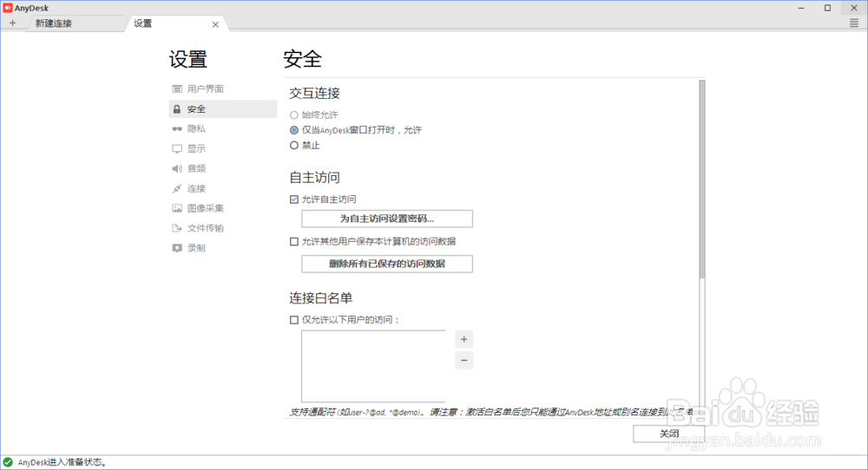This screenshot has width=868, height=470.
Task: Select the 设置 tab
Action: tap(177, 23)
